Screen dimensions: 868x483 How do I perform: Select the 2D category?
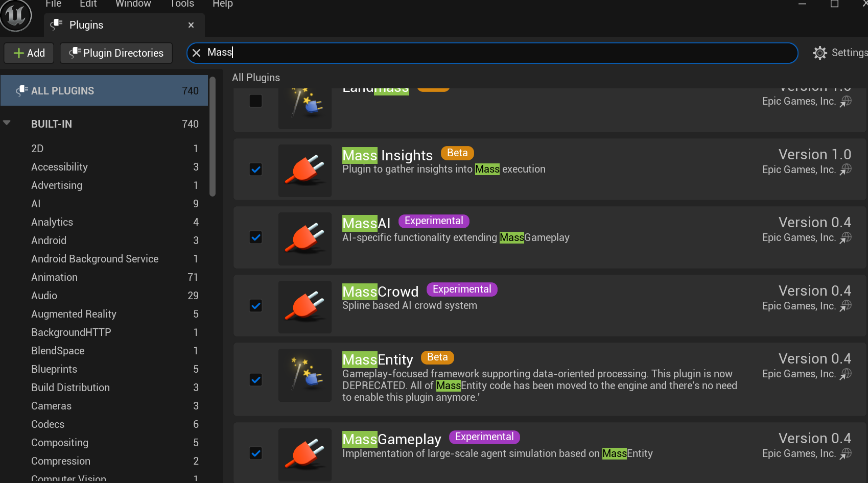pos(104,149)
